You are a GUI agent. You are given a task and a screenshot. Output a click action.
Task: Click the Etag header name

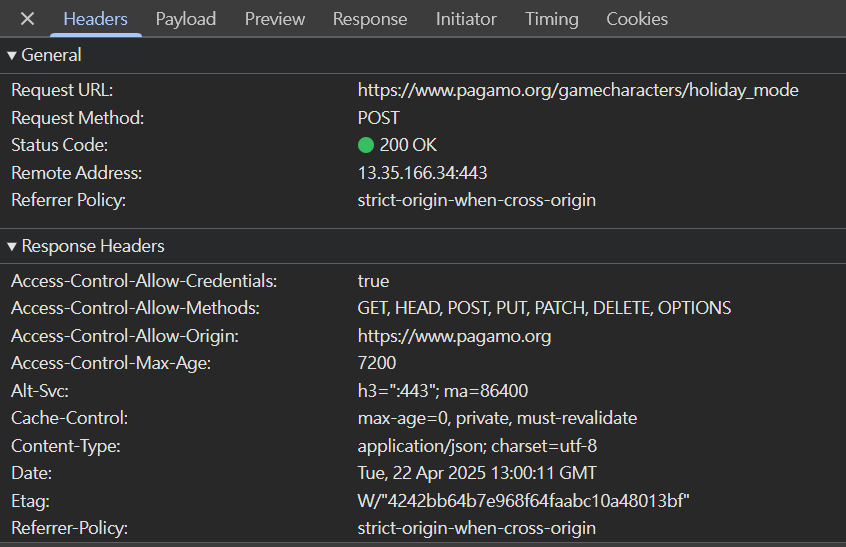click(30, 501)
